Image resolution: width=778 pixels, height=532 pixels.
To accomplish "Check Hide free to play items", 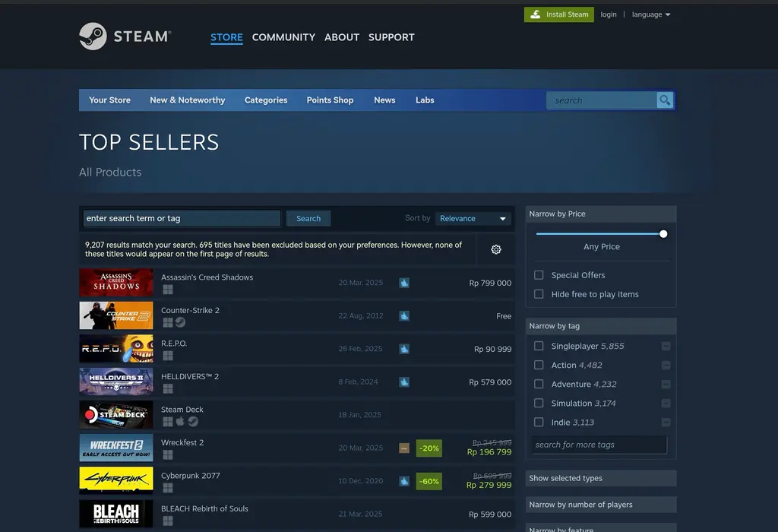I will (540, 294).
